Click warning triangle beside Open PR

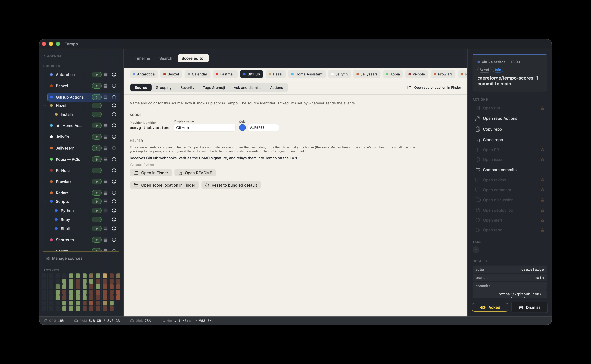(x=542, y=150)
